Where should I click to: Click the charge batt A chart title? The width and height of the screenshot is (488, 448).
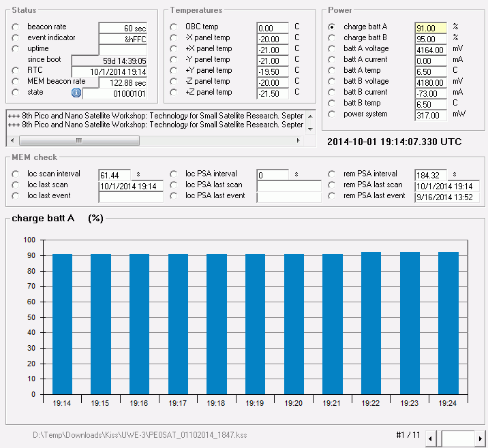[x=57, y=219]
